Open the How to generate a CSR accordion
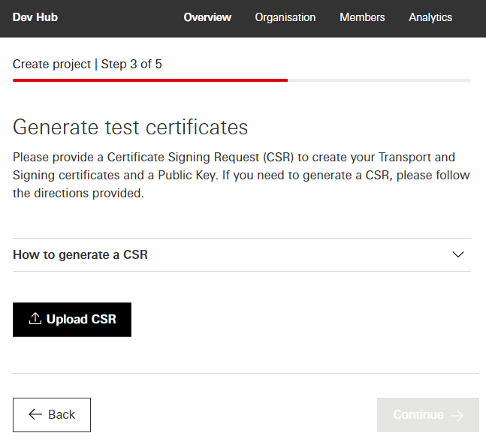 click(x=80, y=255)
